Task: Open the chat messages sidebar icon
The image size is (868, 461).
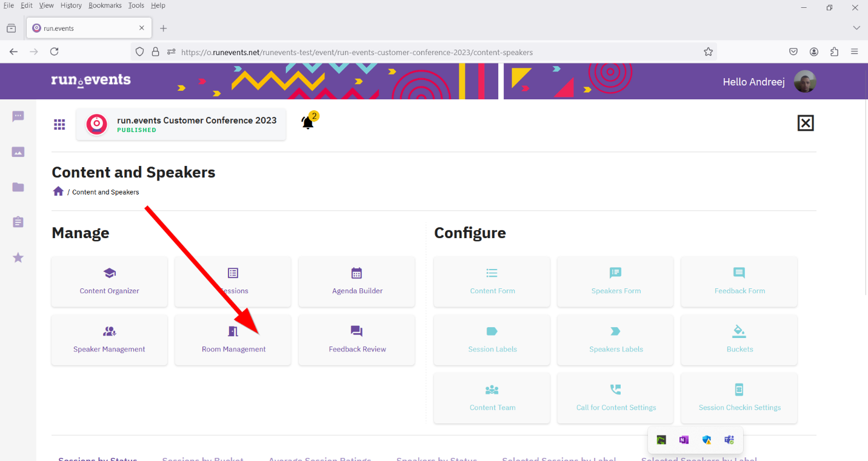Action: (x=18, y=116)
